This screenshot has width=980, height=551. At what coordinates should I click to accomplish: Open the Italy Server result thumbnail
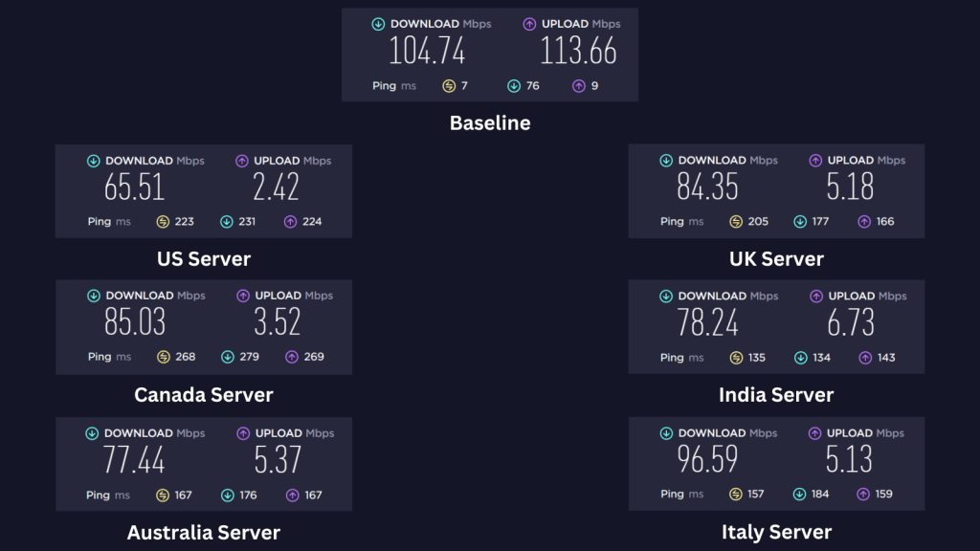(x=776, y=464)
